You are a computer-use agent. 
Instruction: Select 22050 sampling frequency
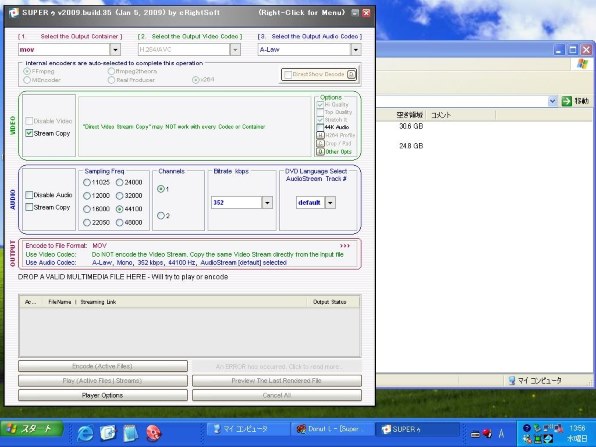(x=87, y=222)
